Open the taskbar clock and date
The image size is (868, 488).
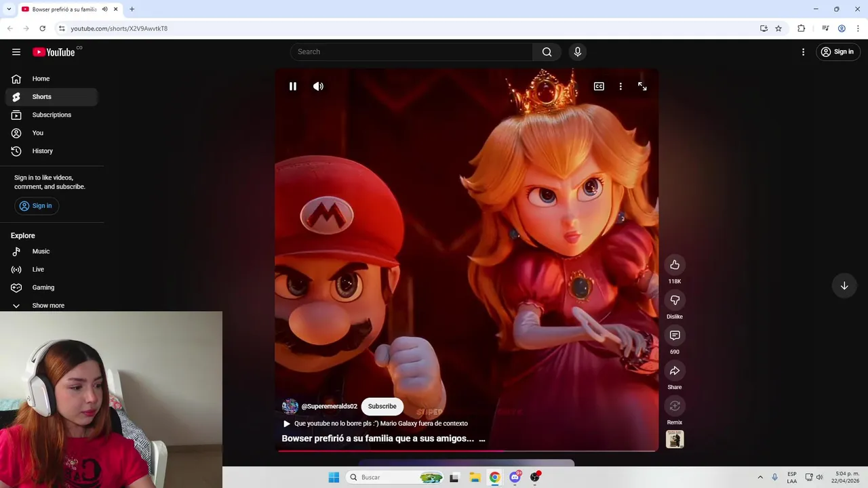point(847,477)
